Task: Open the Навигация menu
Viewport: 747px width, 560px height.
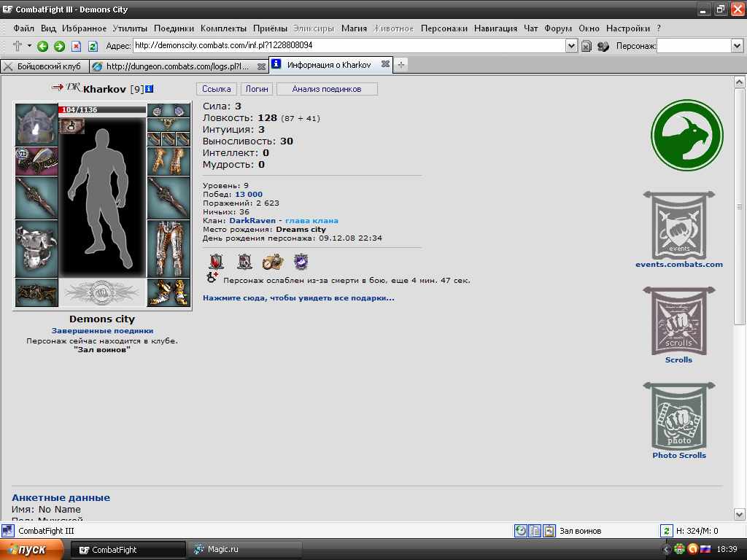Action: pyautogui.click(x=495, y=28)
